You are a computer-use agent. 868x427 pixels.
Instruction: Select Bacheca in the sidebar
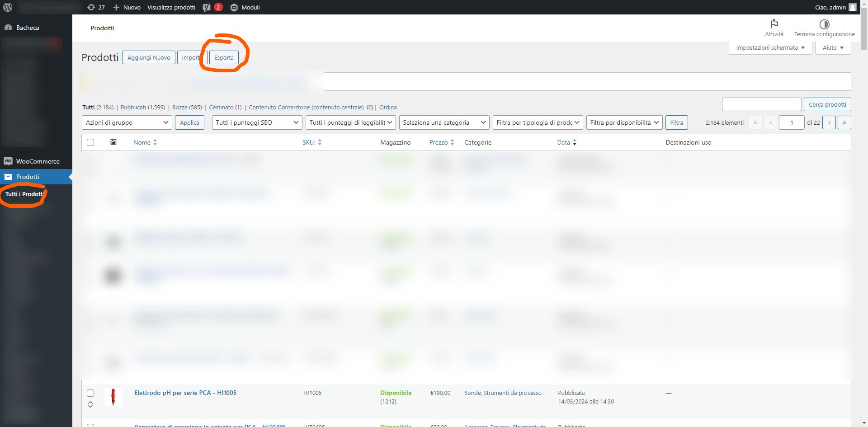(27, 28)
